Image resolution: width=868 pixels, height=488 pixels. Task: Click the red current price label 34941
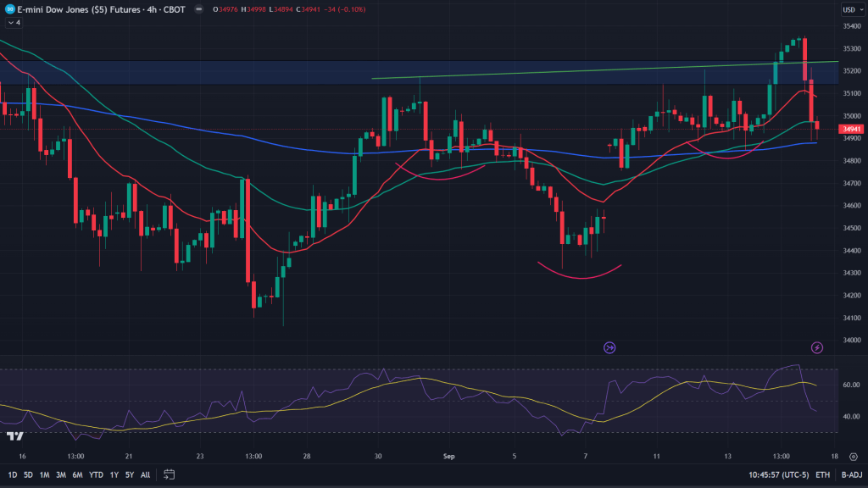pos(850,130)
